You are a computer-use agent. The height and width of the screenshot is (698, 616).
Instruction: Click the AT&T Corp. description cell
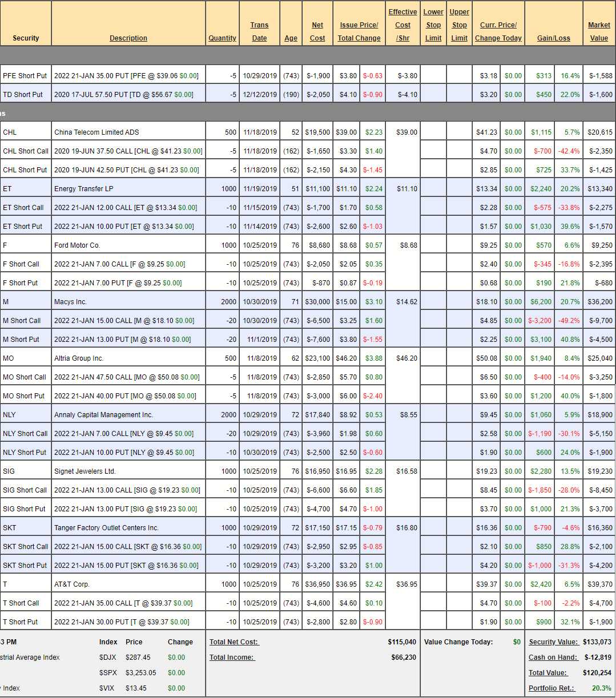tap(72, 584)
